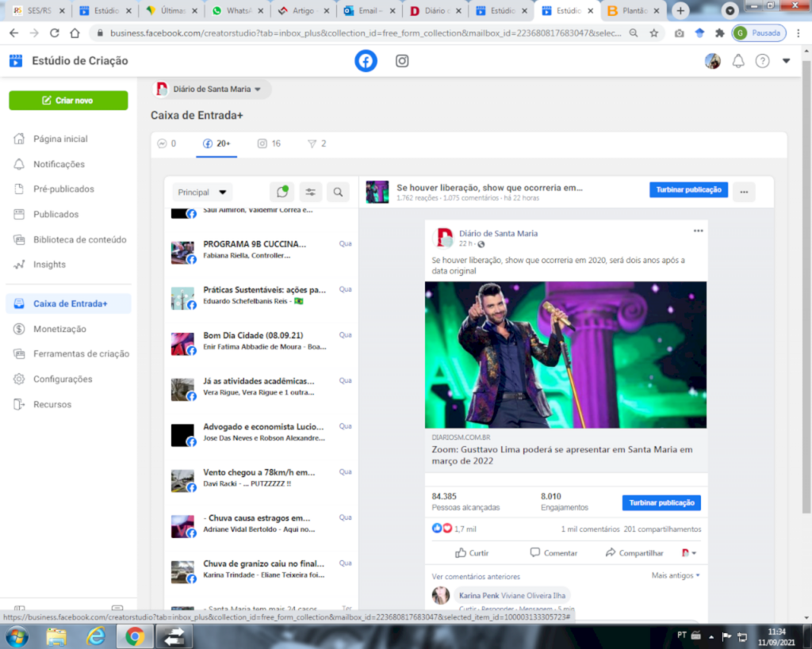Open post thumbnail in conversation header
The height and width of the screenshot is (649, 812).
[x=377, y=192]
